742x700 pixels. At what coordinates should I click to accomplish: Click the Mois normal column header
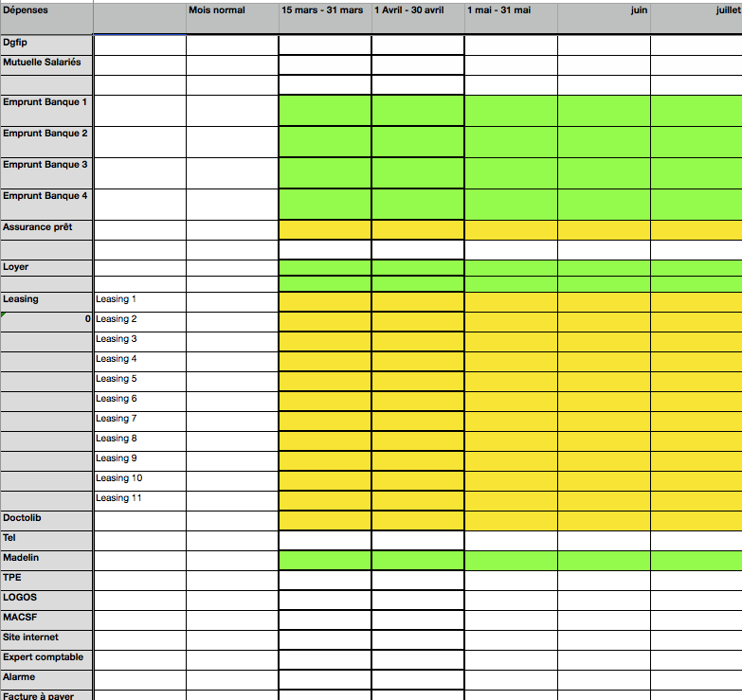pos(232,17)
